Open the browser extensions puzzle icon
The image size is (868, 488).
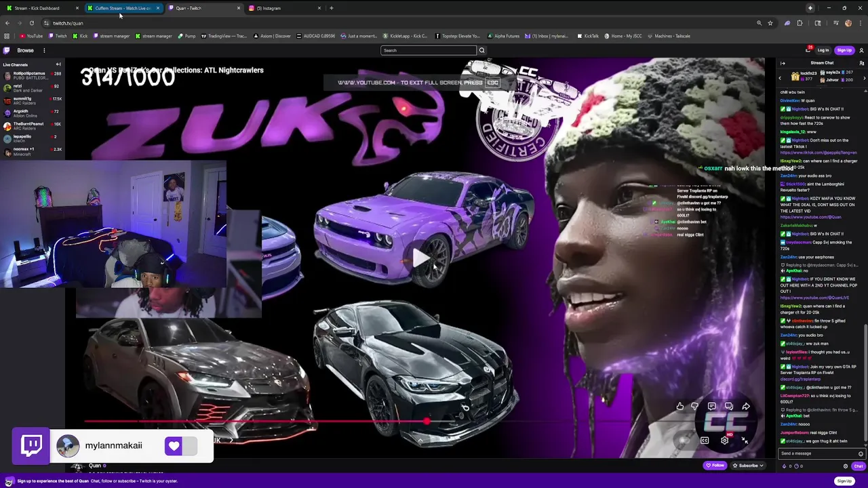click(x=800, y=23)
